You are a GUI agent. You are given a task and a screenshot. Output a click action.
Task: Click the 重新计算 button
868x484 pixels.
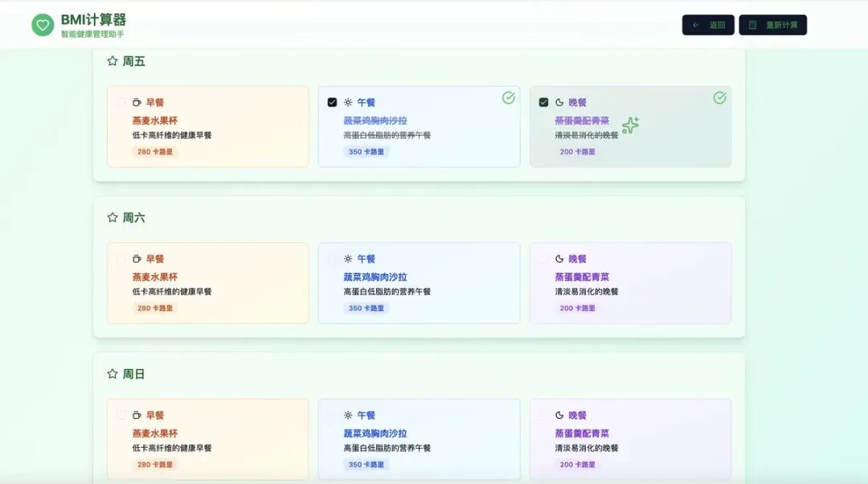coord(772,25)
